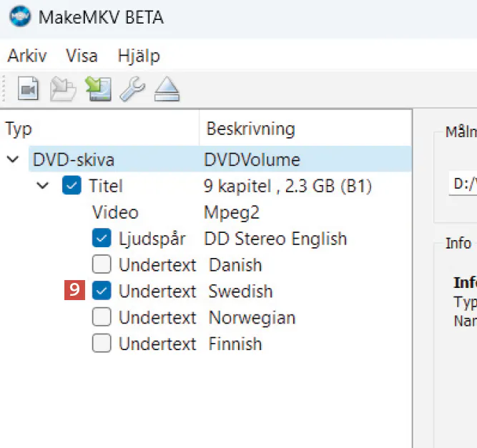Enable the Danish Undertext checkbox
The image size is (477, 448).
coord(102,265)
